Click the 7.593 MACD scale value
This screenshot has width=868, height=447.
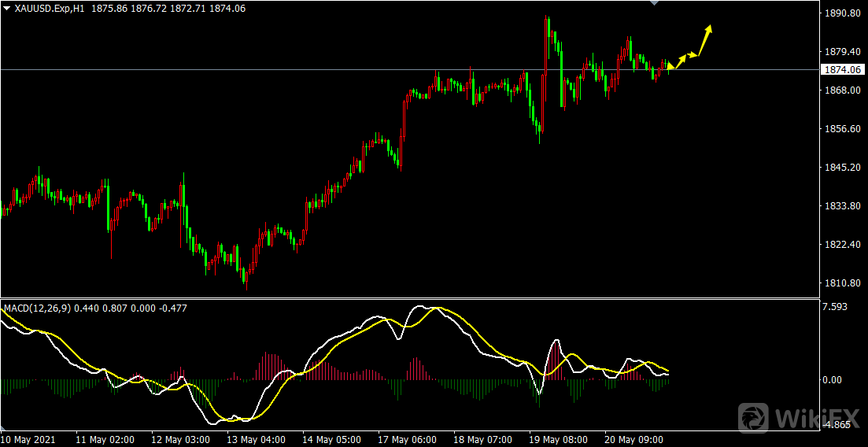pyautogui.click(x=835, y=307)
